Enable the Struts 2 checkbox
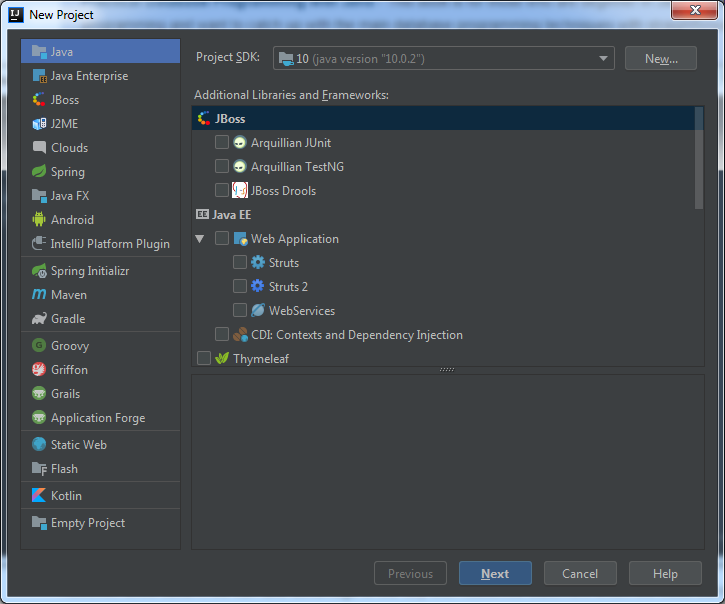This screenshot has height=604, width=725. [240, 286]
